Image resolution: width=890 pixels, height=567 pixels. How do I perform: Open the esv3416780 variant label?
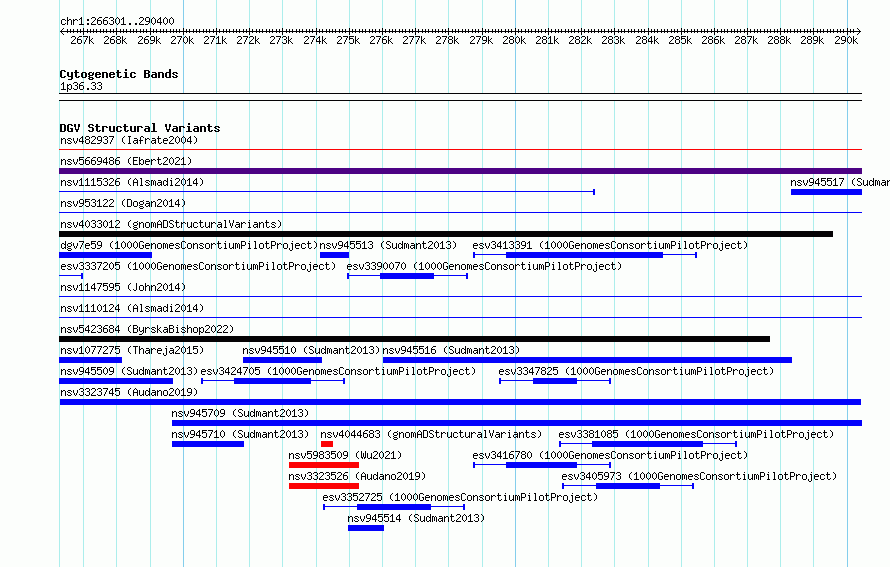(610, 455)
